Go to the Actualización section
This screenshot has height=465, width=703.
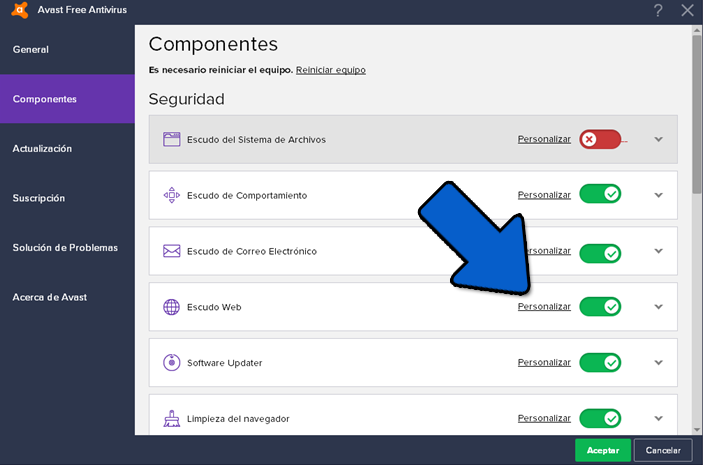pyautogui.click(x=67, y=148)
